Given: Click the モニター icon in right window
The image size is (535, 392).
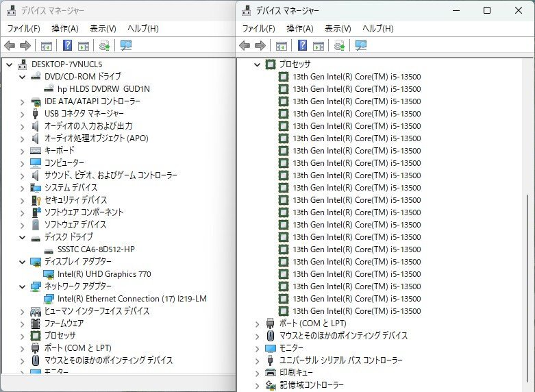Looking at the screenshot, I should (x=270, y=348).
